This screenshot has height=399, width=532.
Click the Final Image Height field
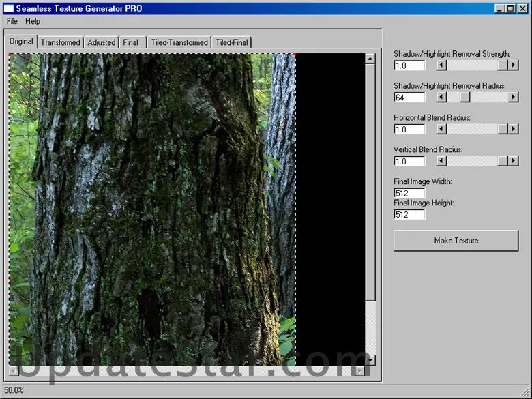[409, 214]
